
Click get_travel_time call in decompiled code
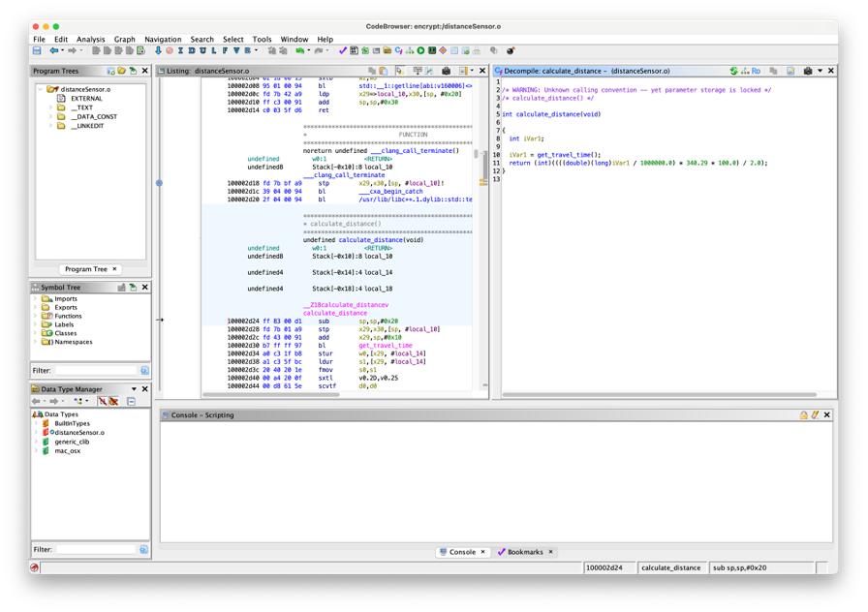563,155
